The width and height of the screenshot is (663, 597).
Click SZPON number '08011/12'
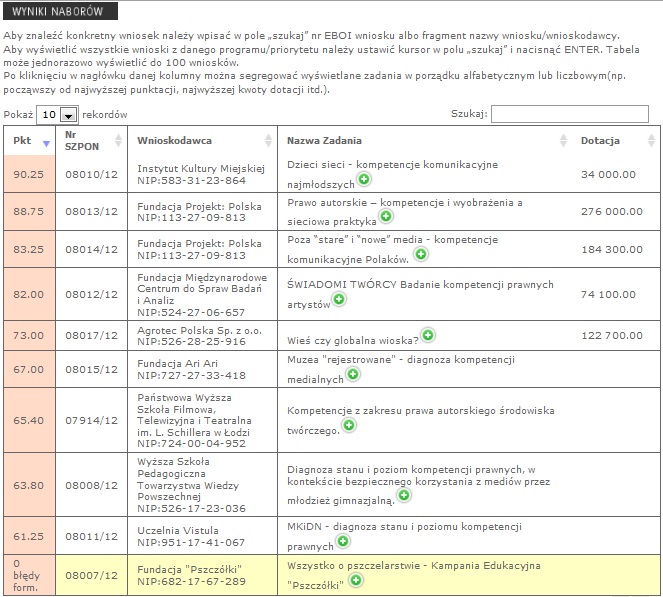pyautogui.click(x=91, y=536)
